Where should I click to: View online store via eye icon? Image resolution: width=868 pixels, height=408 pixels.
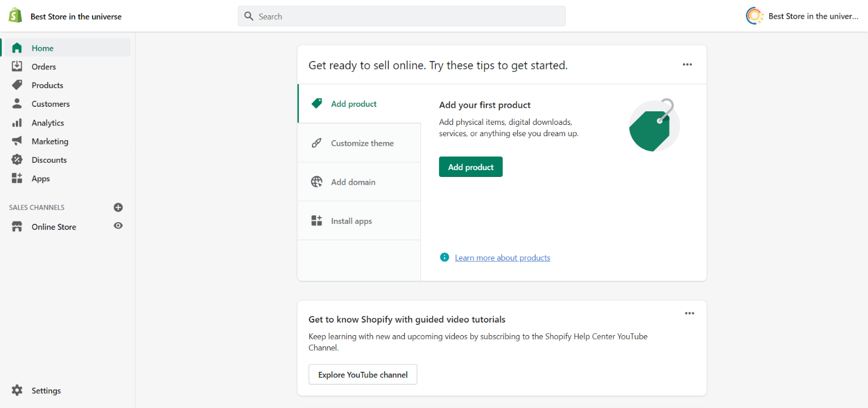coord(118,226)
